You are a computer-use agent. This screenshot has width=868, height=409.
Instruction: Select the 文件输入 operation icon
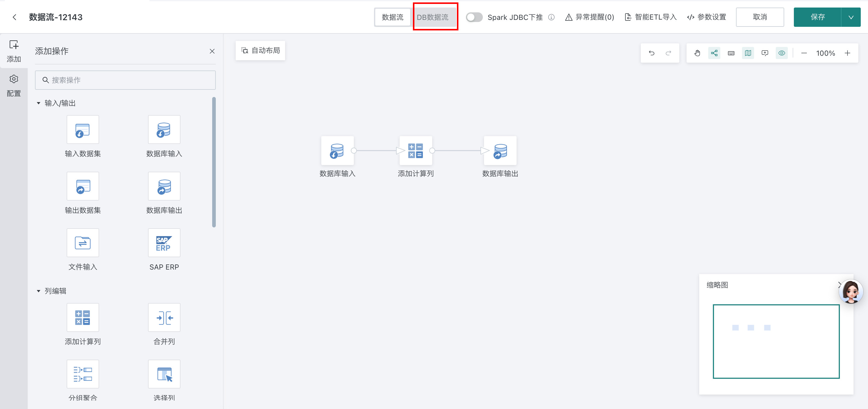pyautogui.click(x=83, y=243)
